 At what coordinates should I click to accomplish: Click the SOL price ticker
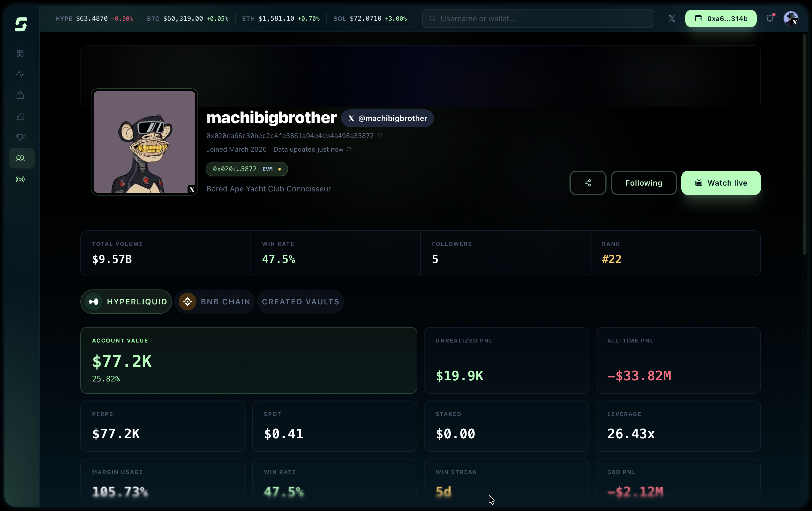click(x=370, y=19)
